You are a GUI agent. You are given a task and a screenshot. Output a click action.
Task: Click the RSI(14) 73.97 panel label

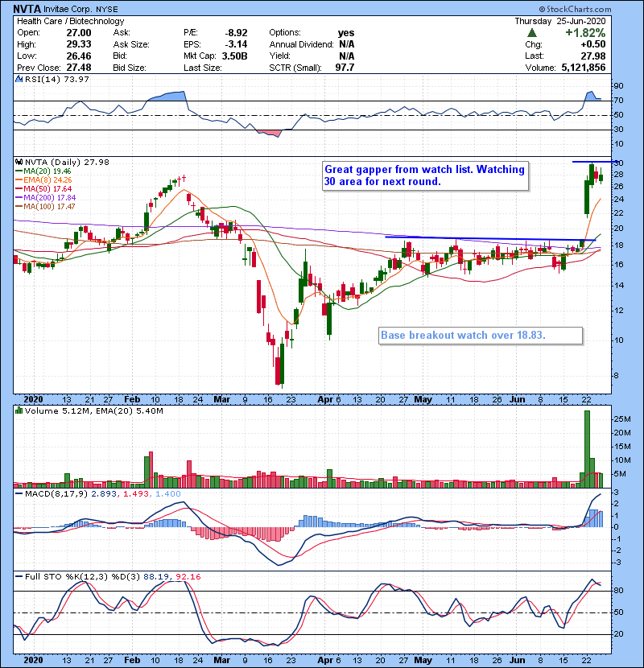pyautogui.click(x=56, y=79)
